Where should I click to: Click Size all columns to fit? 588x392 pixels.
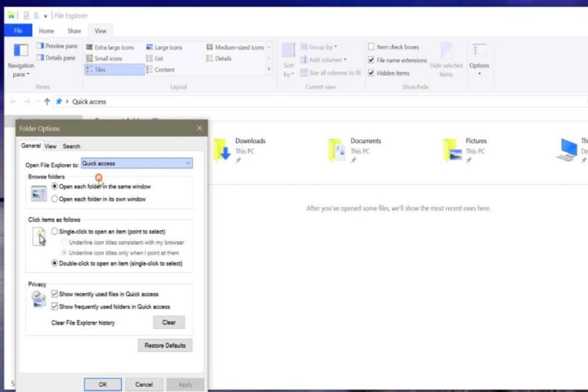coord(331,73)
